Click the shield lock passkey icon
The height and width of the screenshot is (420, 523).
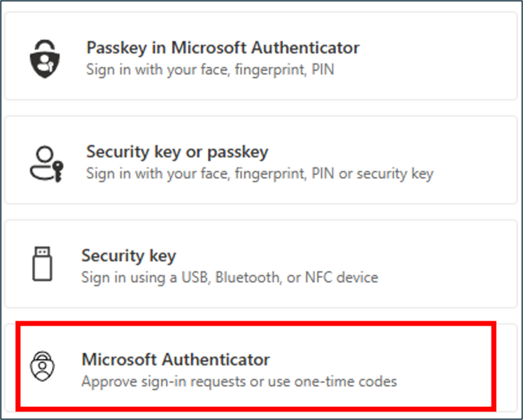pyautogui.click(x=44, y=57)
